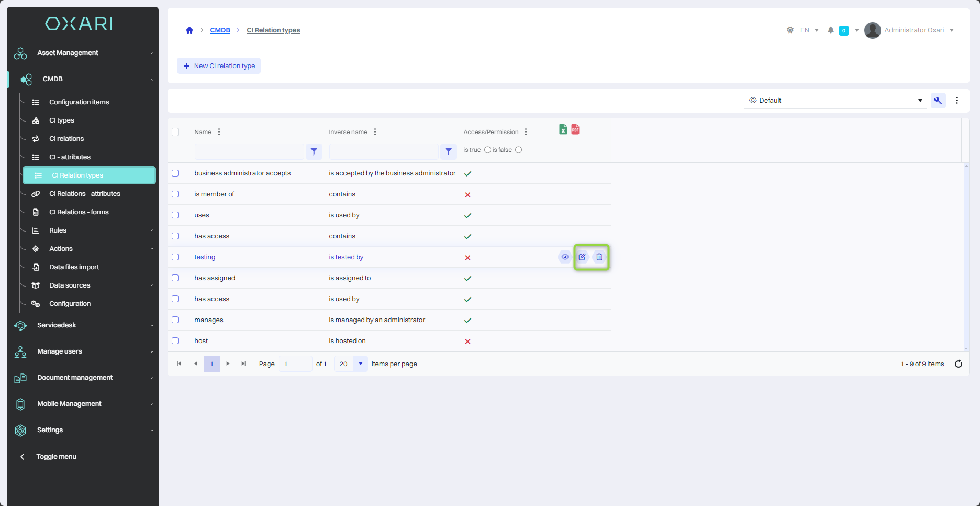
Task: Open notifications bell icon
Action: tap(830, 30)
